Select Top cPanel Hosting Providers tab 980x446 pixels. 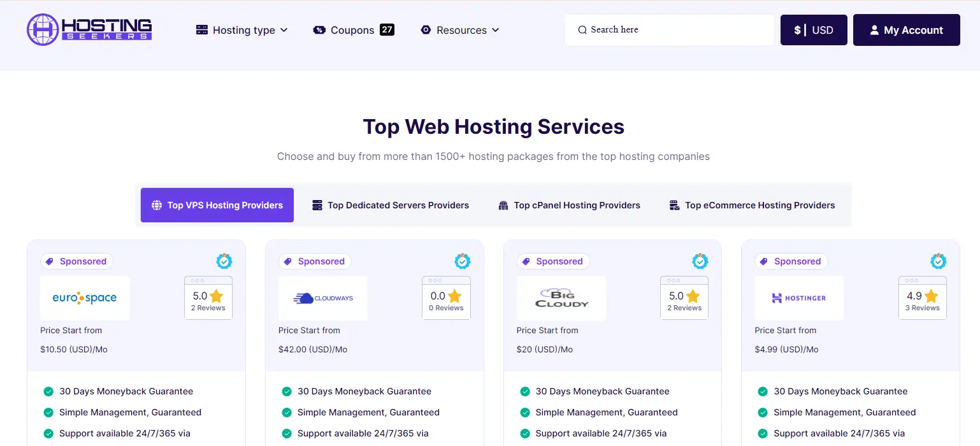tap(569, 205)
